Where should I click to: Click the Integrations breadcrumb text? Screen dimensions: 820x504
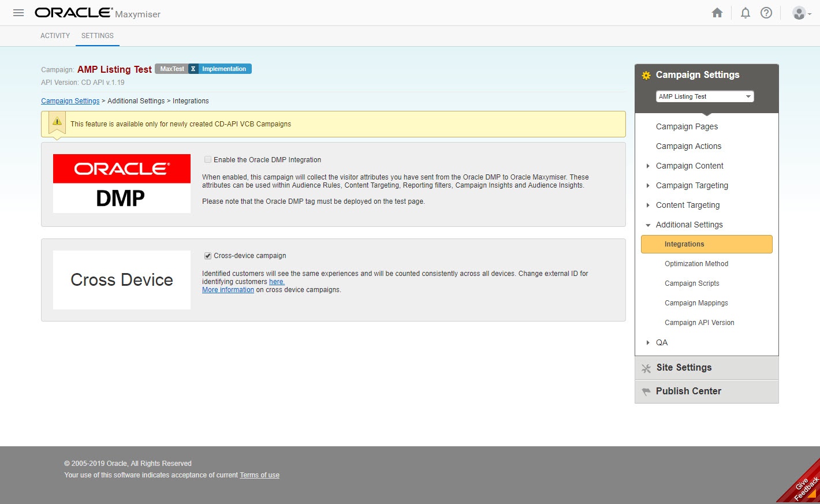[191, 101]
